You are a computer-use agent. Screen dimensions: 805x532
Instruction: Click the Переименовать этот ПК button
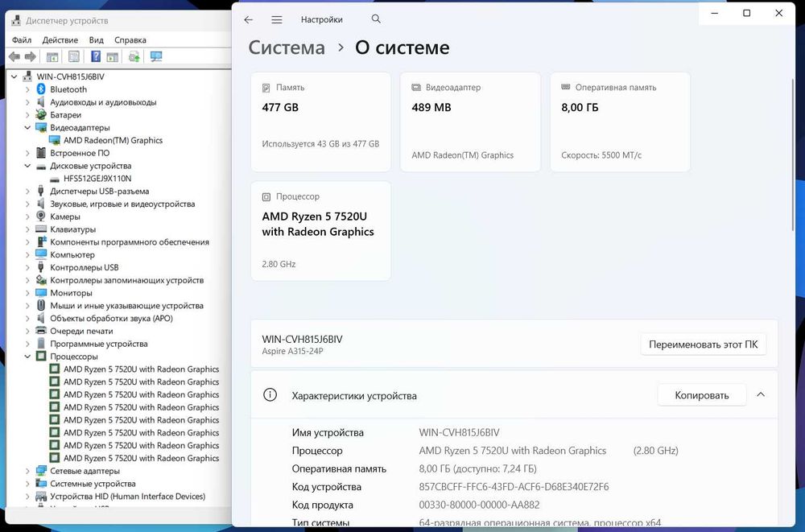703,344
